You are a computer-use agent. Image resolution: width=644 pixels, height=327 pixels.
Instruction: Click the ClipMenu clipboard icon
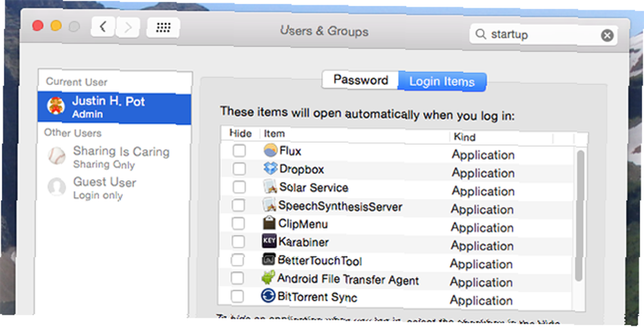(x=269, y=223)
